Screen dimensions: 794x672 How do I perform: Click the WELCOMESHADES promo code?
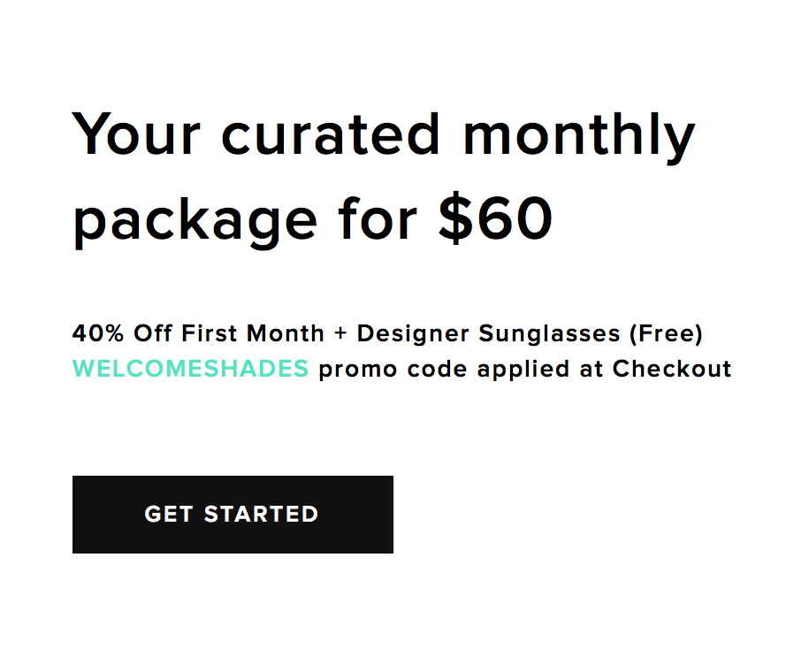point(190,369)
